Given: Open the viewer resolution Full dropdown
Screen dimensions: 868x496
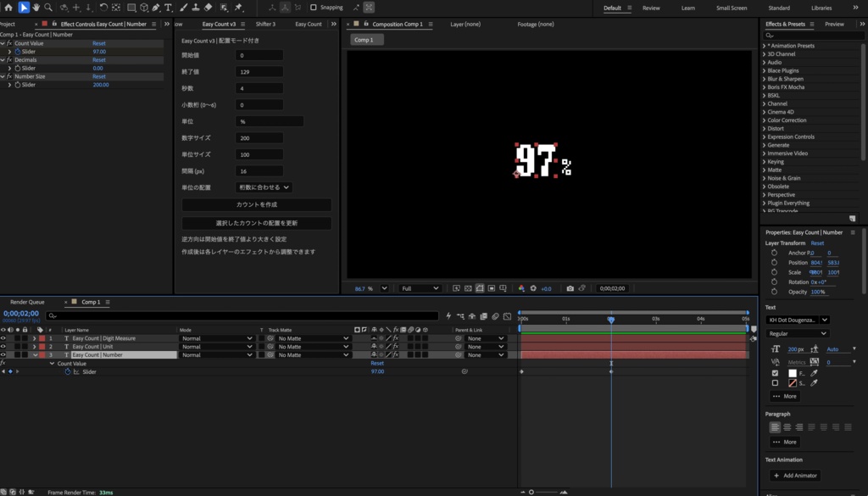Looking at the screenshot, I should (x=420, y=288).
